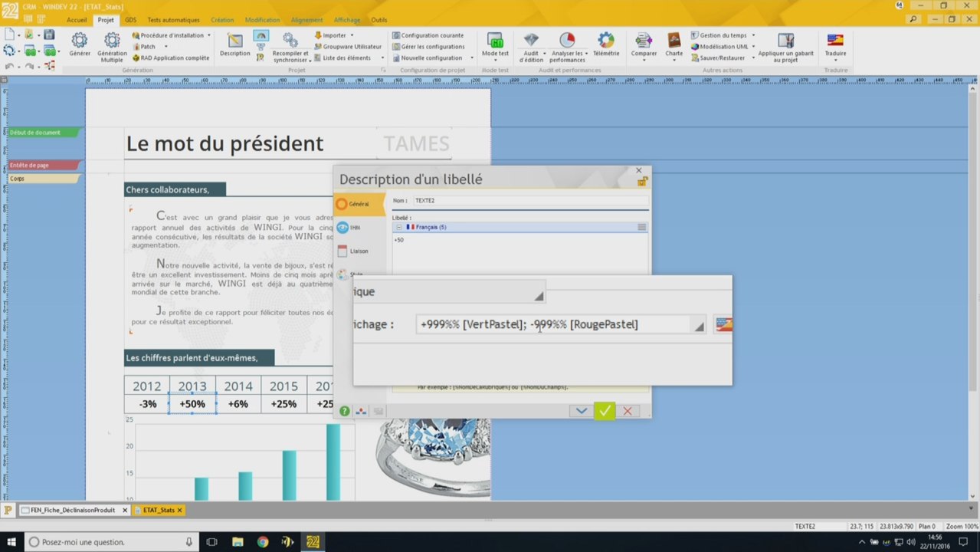Click New document icon in quick toolbar
The height and width of the screenshot is (552, 980).
(9, 34)
